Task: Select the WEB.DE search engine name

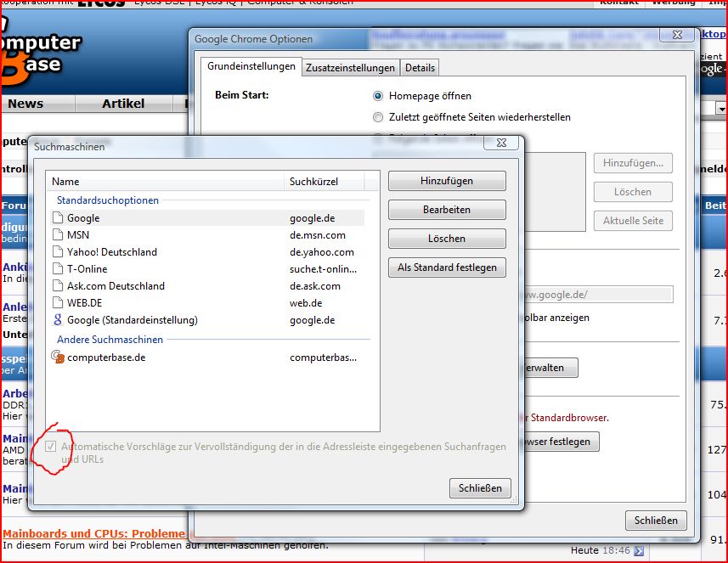Action: tap(84, 303)
